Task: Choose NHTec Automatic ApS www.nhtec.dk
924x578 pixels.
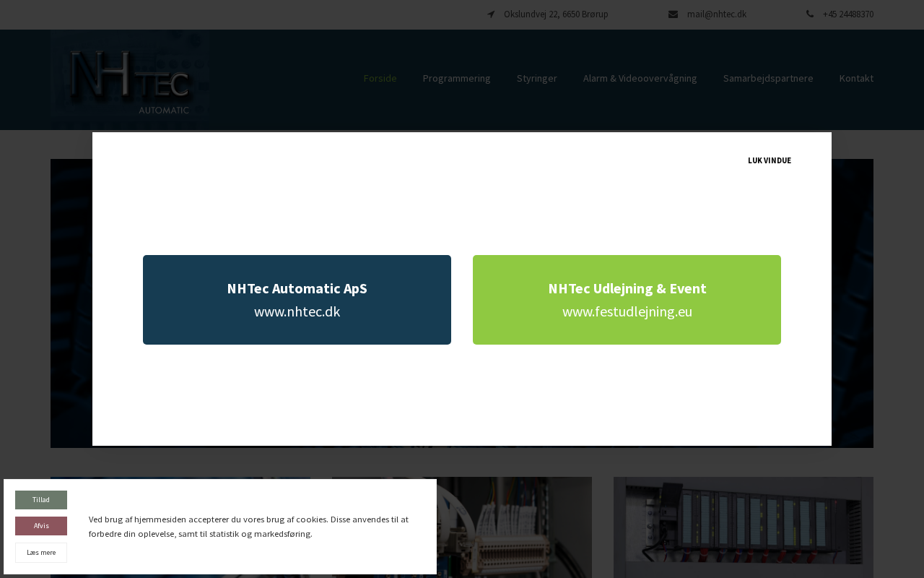Action: 297,300
